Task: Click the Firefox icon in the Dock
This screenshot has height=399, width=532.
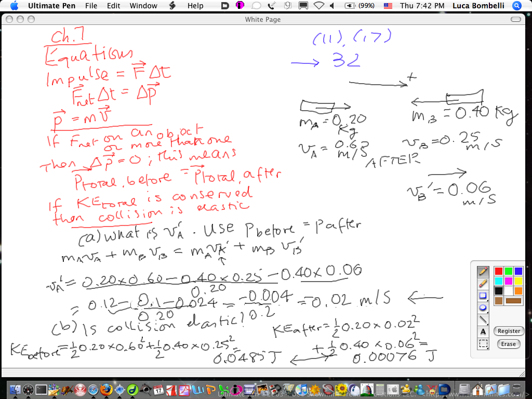Action: point(107,389)
